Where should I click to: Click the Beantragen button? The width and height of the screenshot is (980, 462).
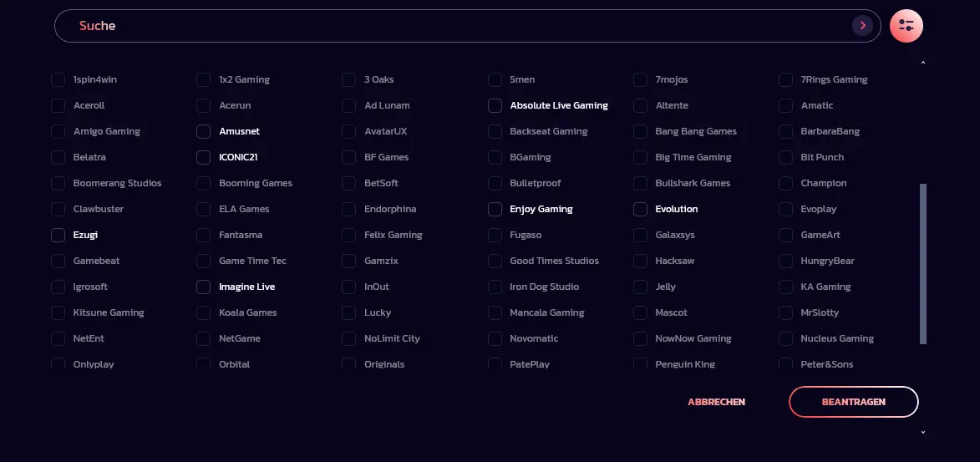pos(854,402)
